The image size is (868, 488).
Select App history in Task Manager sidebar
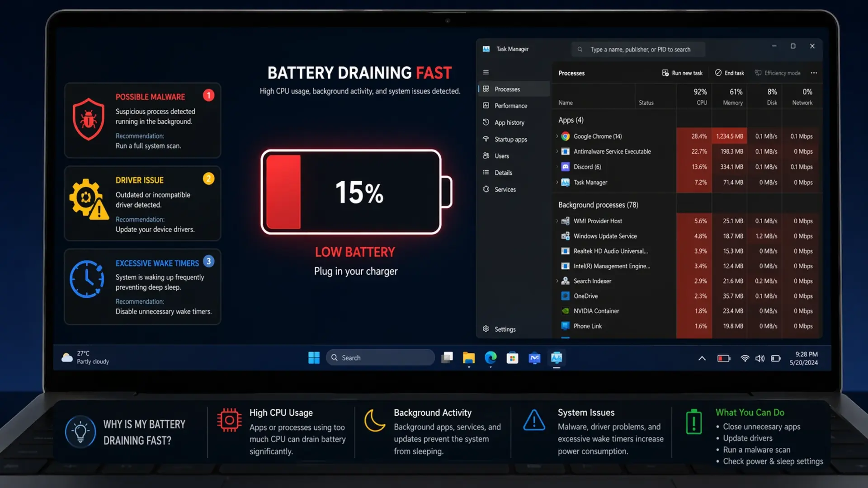[508, 122]
